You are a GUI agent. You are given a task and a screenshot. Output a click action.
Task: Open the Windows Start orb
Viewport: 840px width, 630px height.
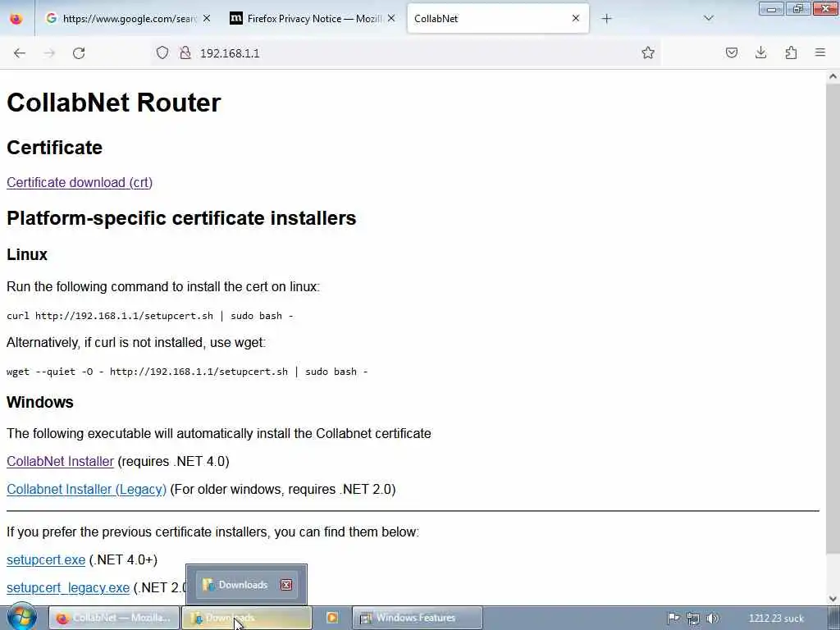pos(22,617)
